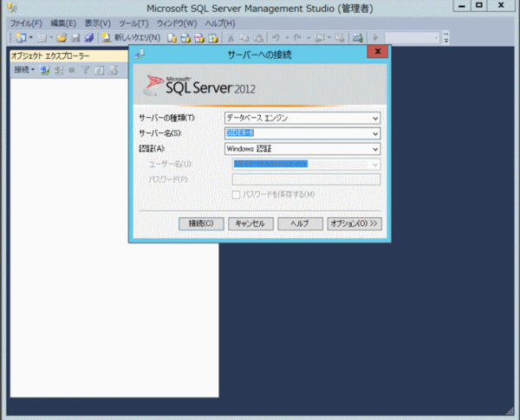Expand the サーバー名 combo box arrow
This screenshot has width=520, height=420.
click(x=375, y=133)
